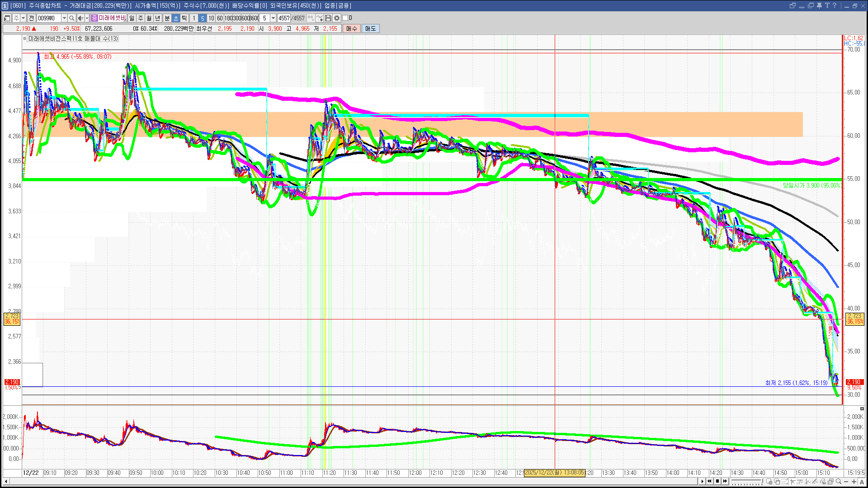This screenshot has height=488, width=868.
Task: Toggle the D checkbox in toolbar
Action: point(345,18)
